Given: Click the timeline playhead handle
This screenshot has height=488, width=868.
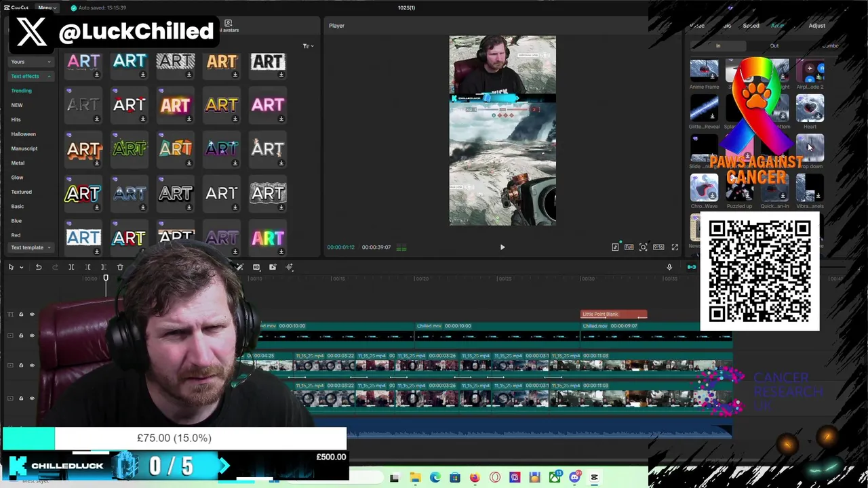Looking at the screenshot, I should coord(106,278).
